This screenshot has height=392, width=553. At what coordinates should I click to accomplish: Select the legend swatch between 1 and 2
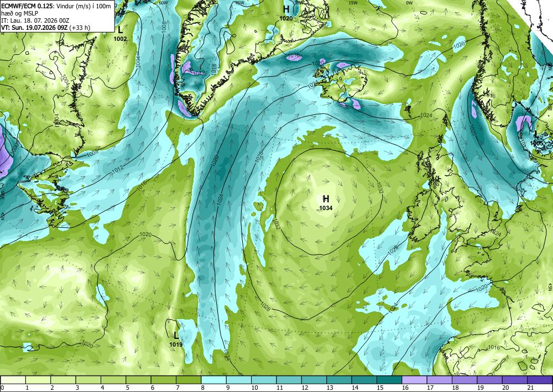(x=38, y=380)
